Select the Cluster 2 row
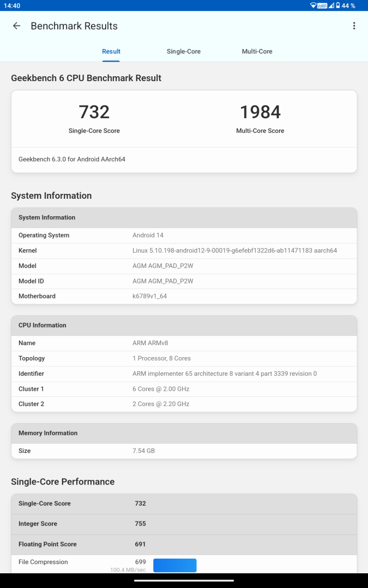Screen dimensions: 368x588 pyautogui.click(x=184, y=404)
